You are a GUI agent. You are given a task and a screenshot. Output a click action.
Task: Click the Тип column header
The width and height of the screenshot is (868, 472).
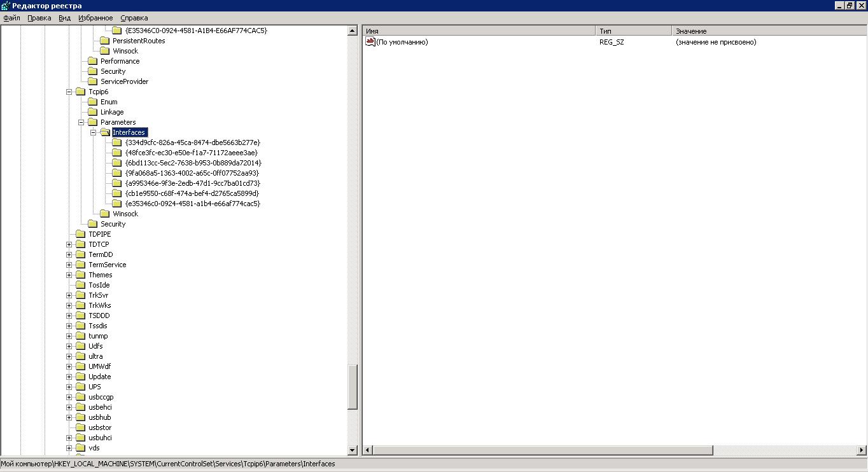point(634,31)
